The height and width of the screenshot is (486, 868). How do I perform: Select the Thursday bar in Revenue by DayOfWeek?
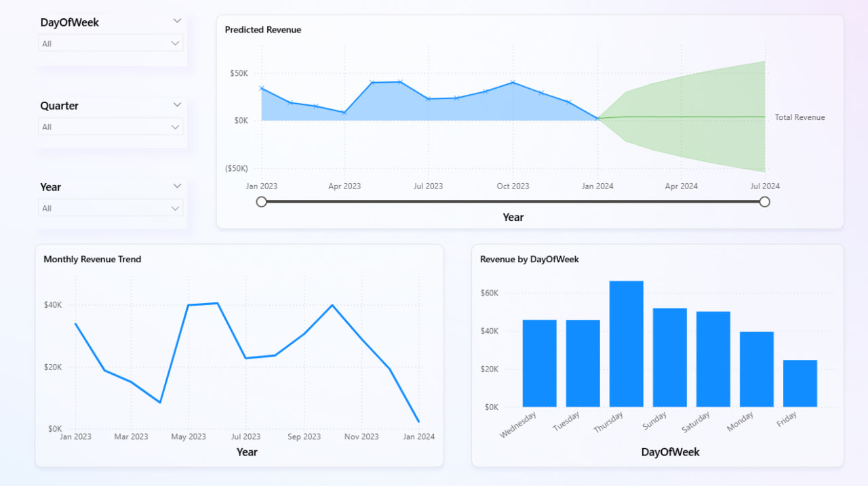(626, 344)
